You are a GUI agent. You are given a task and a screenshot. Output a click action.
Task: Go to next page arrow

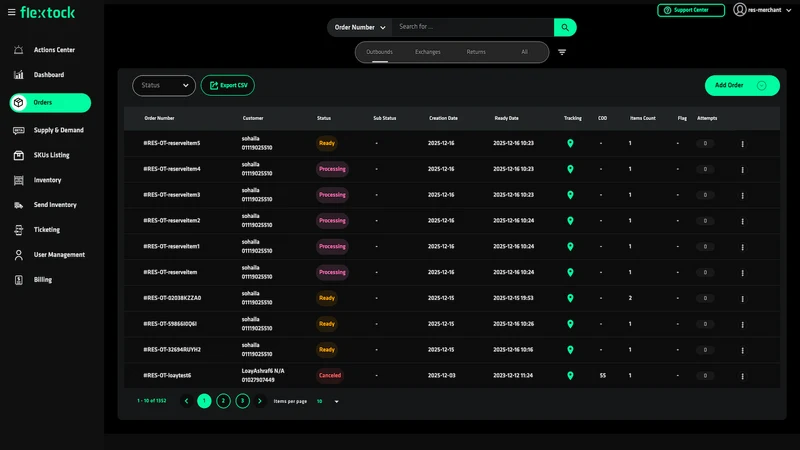(260, 402)
